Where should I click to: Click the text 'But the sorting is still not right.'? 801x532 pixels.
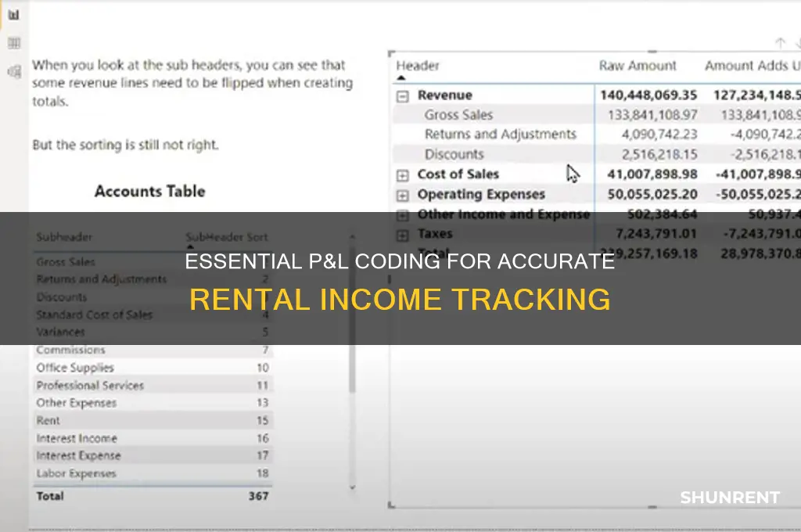coord(126,146)
